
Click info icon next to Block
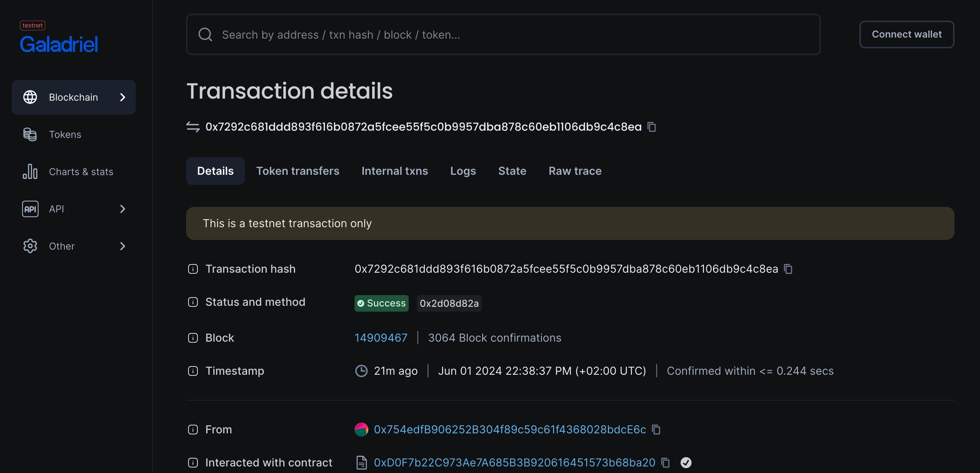[193, 338]
